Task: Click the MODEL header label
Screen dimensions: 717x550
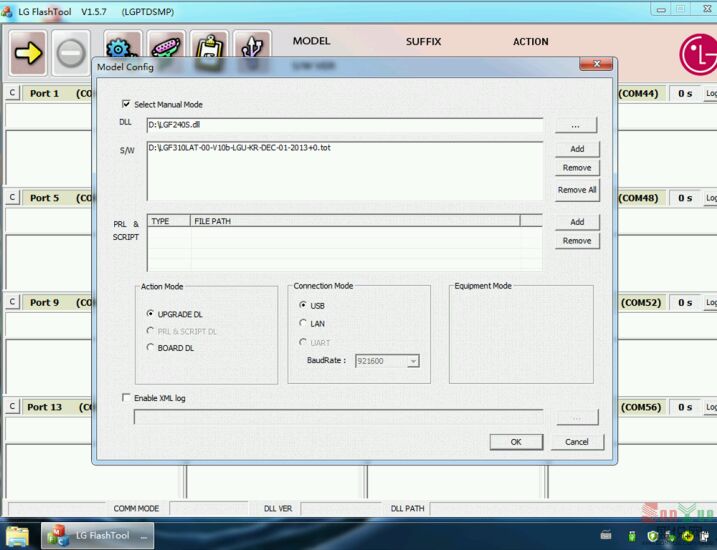Action: [x=311, y=41]
